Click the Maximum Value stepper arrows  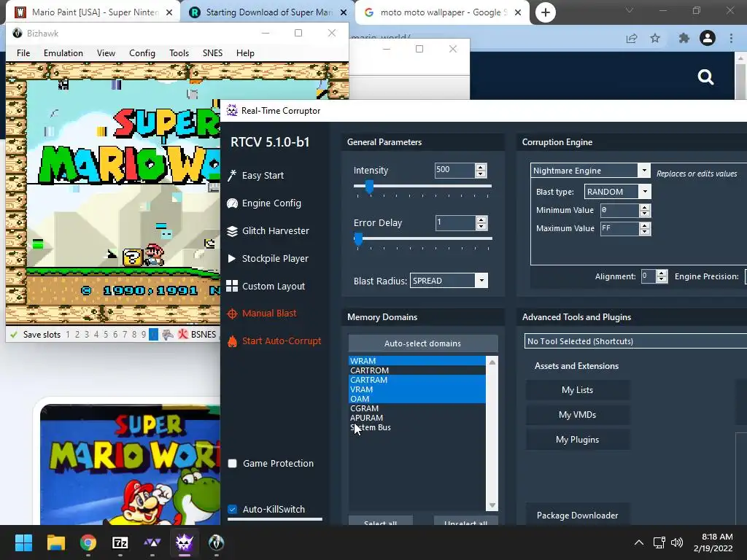(x=645, y=228)
